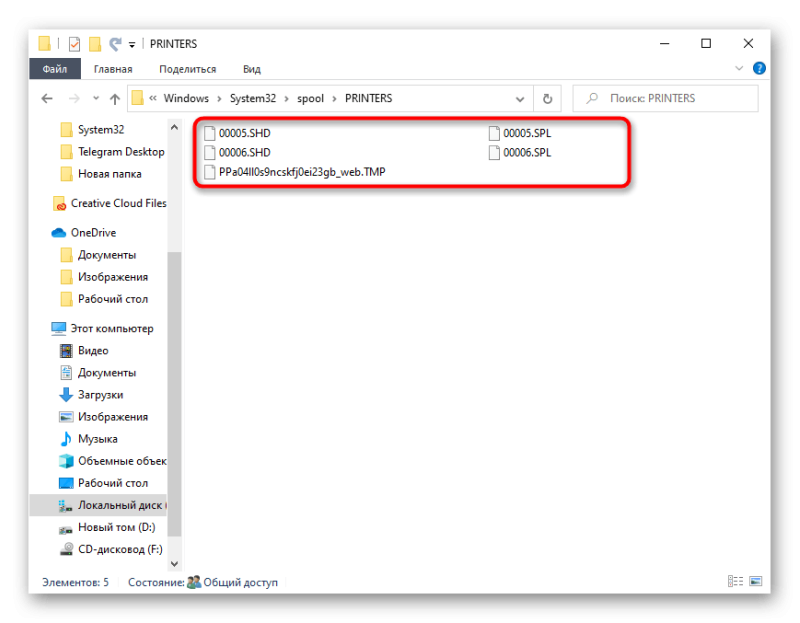
Task: Expand address path overflow chevron
Action: click(153, 98)
